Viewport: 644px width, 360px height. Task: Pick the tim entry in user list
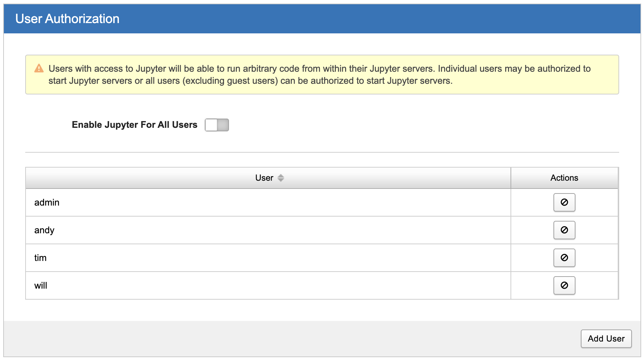coord(40,258)
